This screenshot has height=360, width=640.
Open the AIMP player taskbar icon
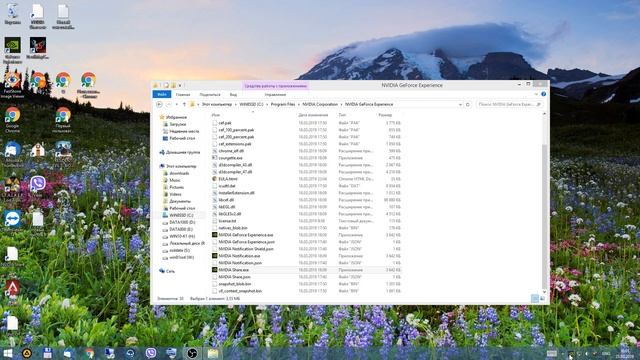(27, 353)
